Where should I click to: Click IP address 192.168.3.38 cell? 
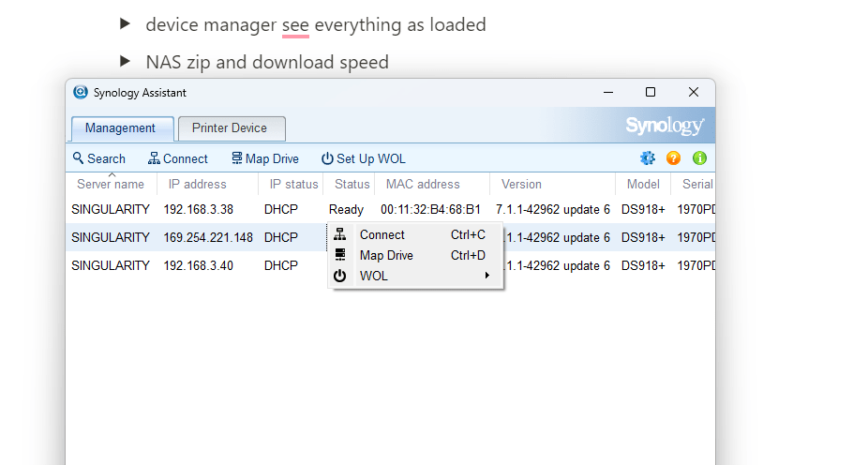pos(198,209)
